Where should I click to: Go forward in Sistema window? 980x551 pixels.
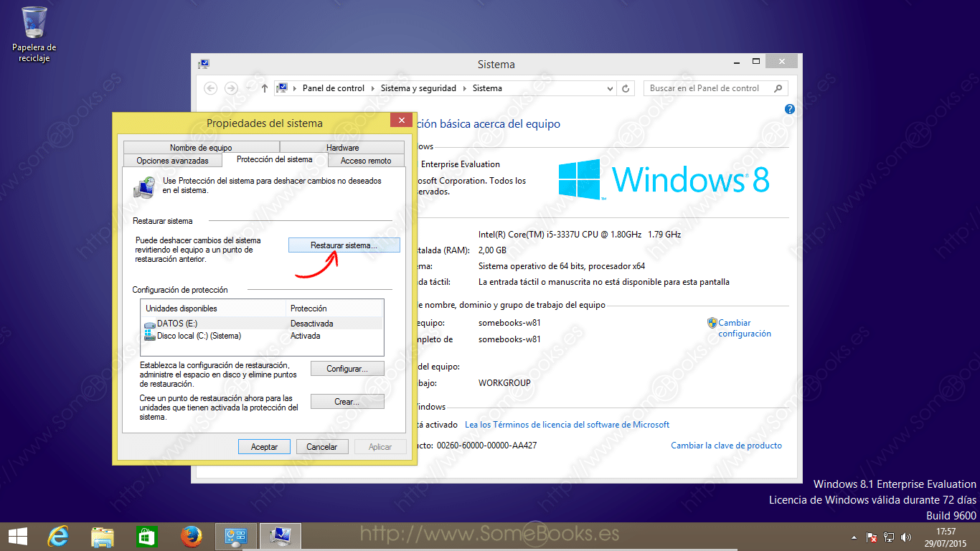[231, 88]
